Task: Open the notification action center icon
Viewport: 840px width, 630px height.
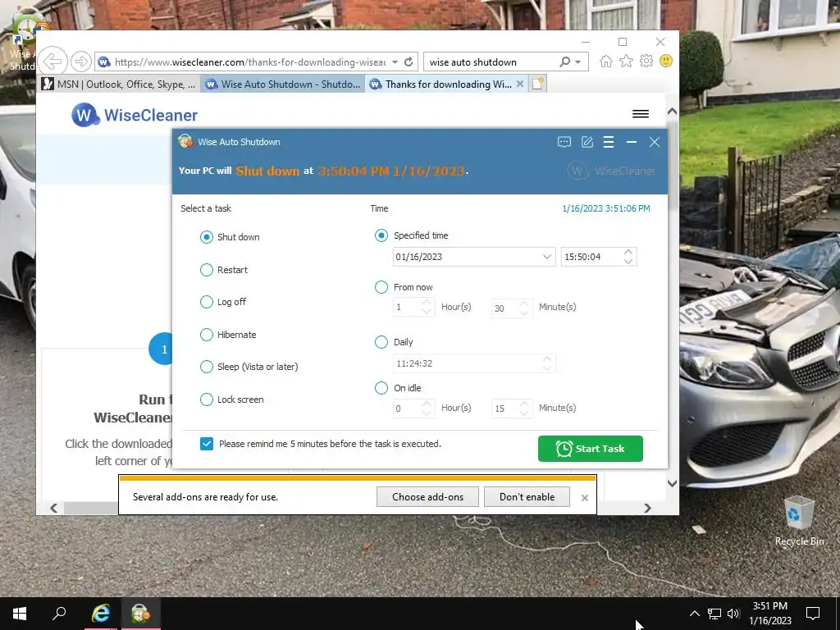Action: 813,614
